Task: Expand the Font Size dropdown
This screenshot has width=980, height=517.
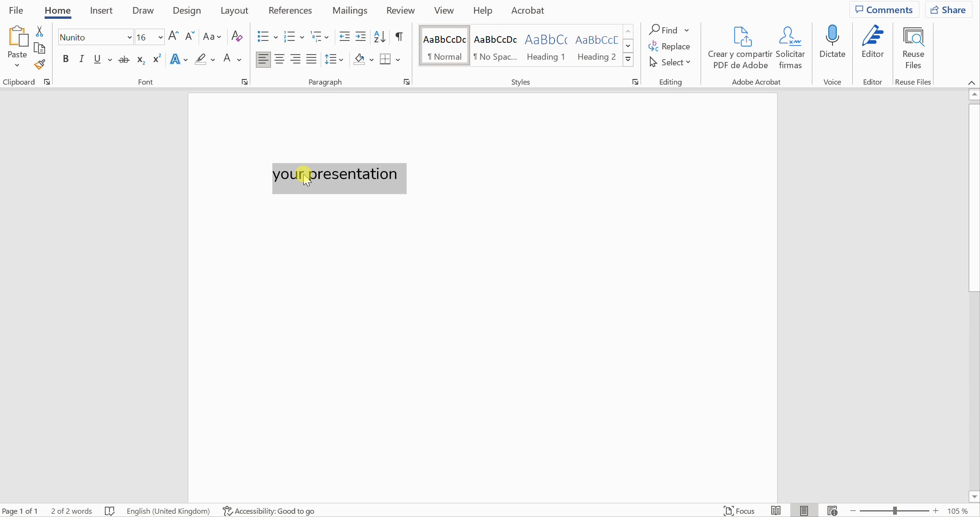Action: 160,37
